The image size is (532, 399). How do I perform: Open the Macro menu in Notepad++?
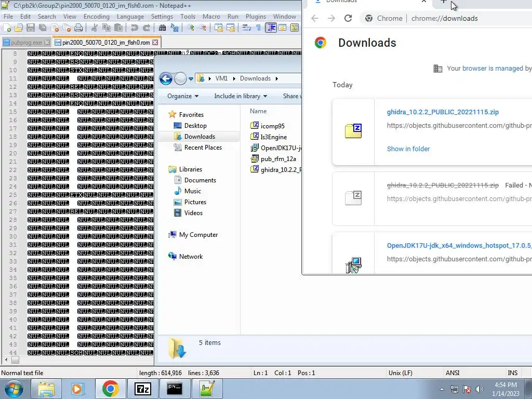pyautogui.click(x=211, y=16)
